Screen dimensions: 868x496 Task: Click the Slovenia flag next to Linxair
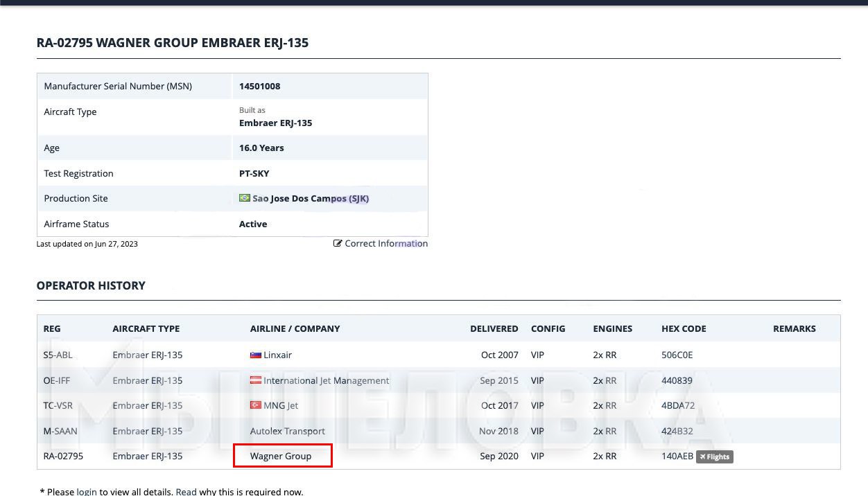[x=255, y=355]
